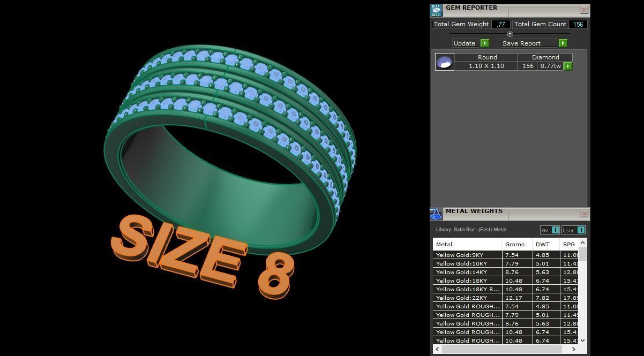644x356 pixels.
Task: Click the Diamond gem type cell
Action: click(545, 57)
